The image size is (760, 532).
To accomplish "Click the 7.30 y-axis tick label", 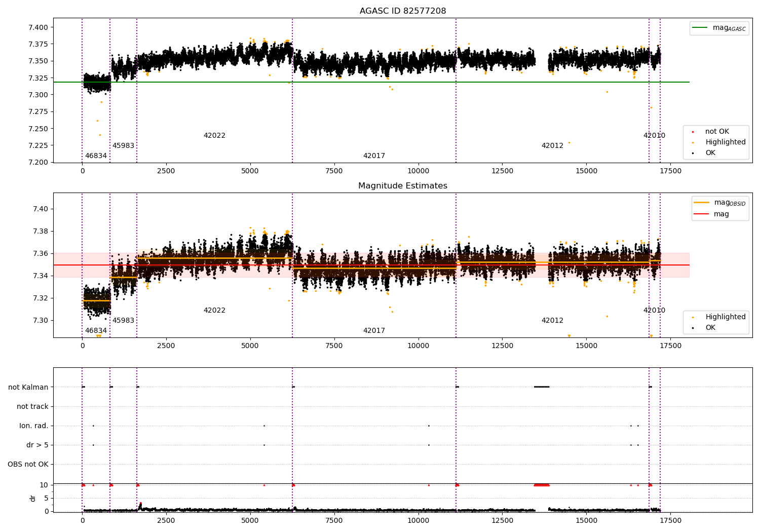I will tap(40, 320).
